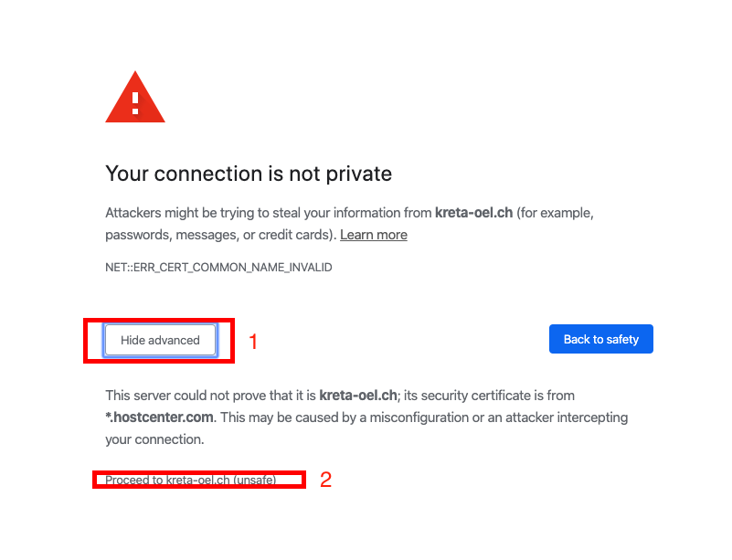Click "passwords, messages, or credit cards" text
The width and height of the screenshot is (732, 560).
(x=219, y=235)
